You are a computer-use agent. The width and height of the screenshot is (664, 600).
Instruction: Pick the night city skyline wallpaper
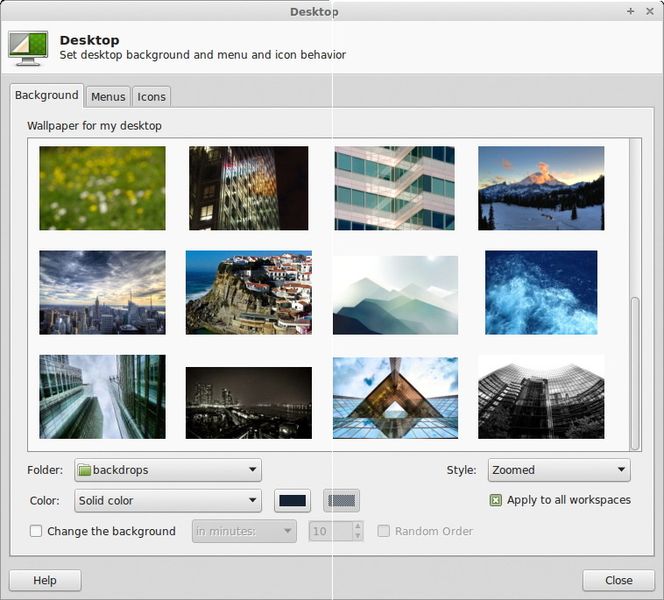[248, 402]
